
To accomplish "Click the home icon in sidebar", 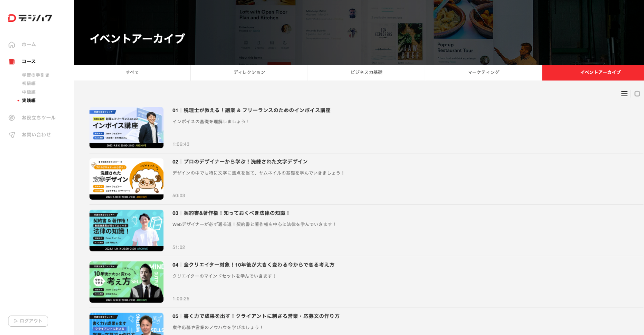I will pos(12,45).
